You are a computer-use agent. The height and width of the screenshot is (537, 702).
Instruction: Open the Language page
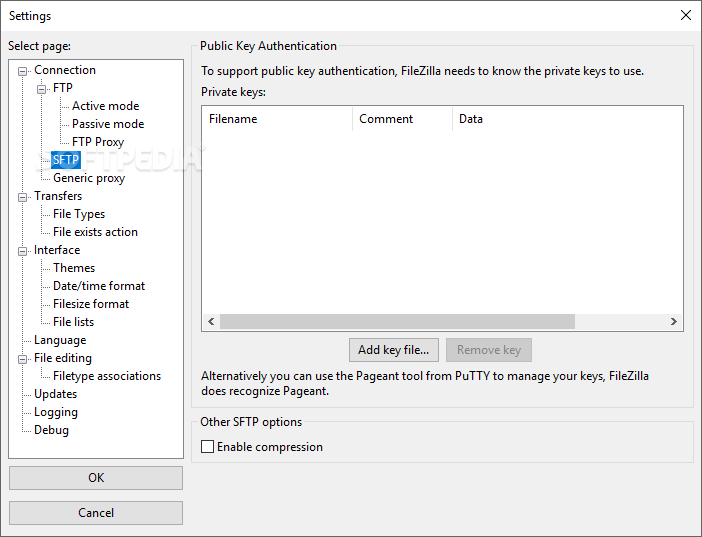tap(60, 340)
